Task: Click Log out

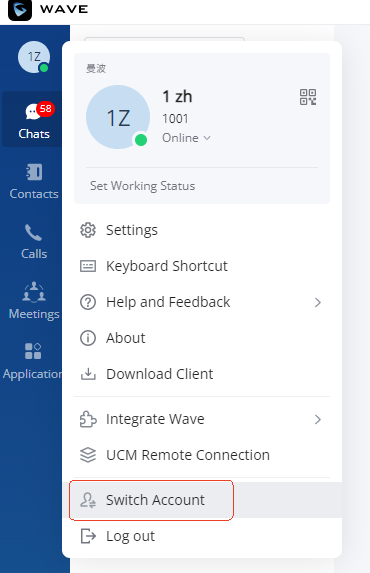Action: click(x=202, y=536)
